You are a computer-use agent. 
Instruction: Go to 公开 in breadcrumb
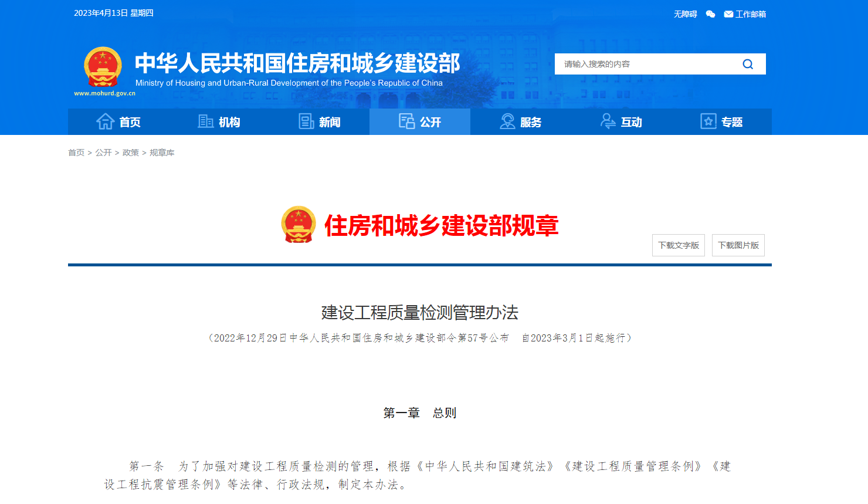pos(103,153)
